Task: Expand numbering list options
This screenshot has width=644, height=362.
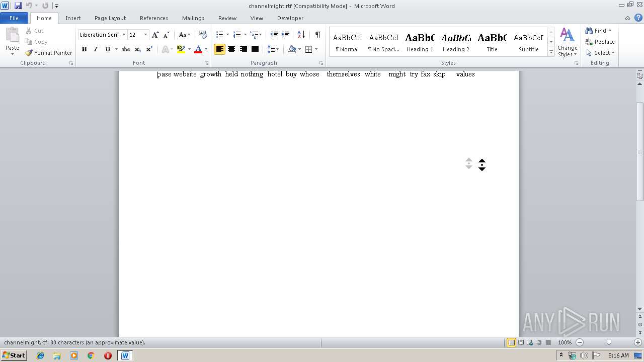Action: click(x=245, y=35)
